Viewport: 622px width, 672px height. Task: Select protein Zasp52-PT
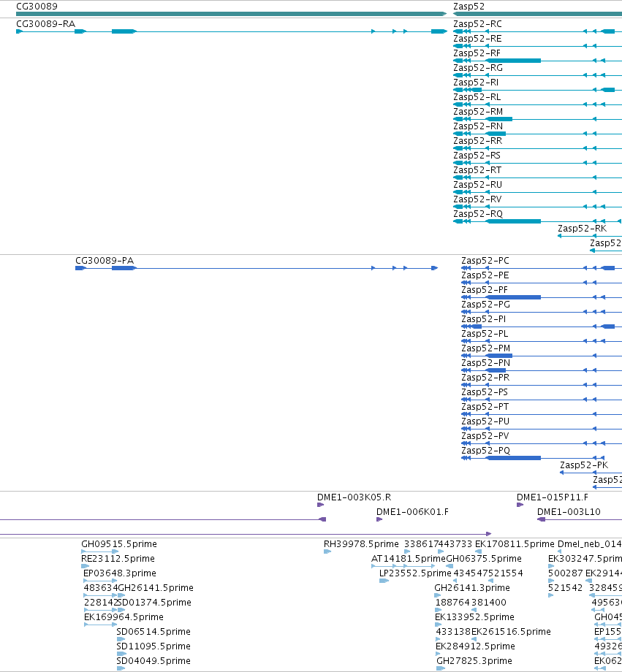pos(485,406)
